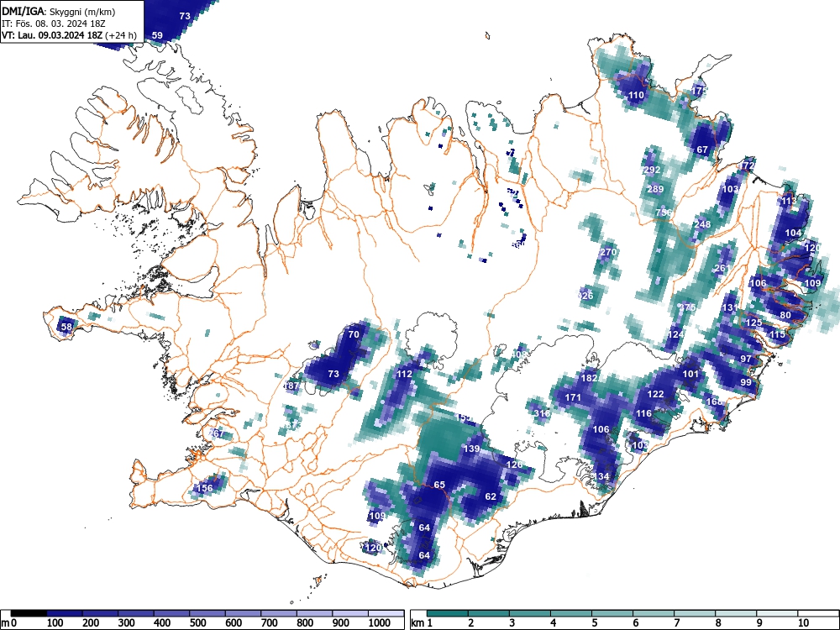
Task: Click visibility value 326 on the map
Action: (585, 296)
